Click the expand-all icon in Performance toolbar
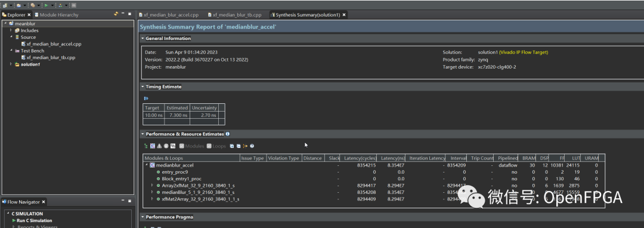 tap(232, 146)
